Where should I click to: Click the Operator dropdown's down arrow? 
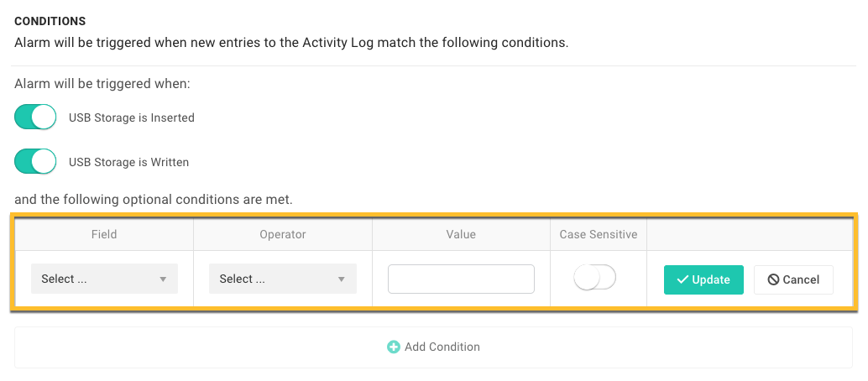point(342,279)
